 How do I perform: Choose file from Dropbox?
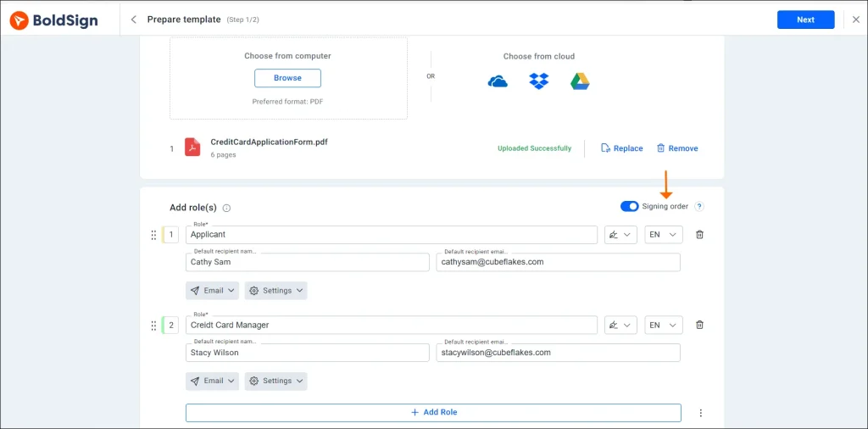click(538, 81)
